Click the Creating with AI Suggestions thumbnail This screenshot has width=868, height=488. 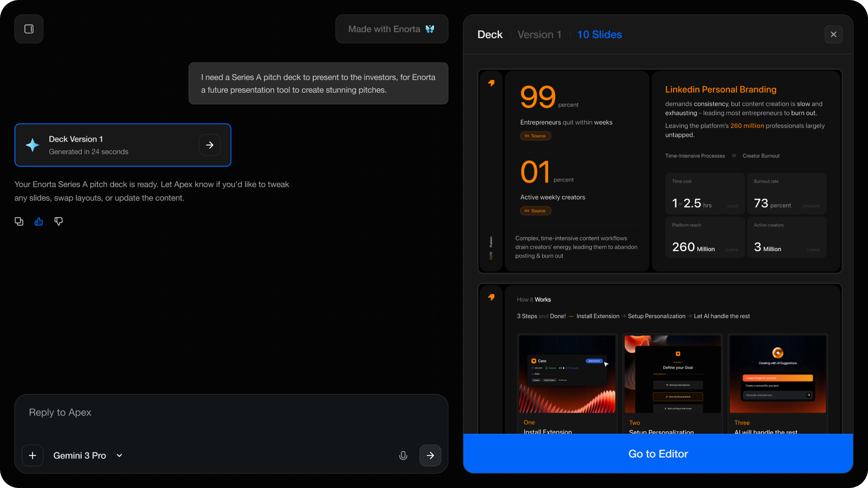778,374
